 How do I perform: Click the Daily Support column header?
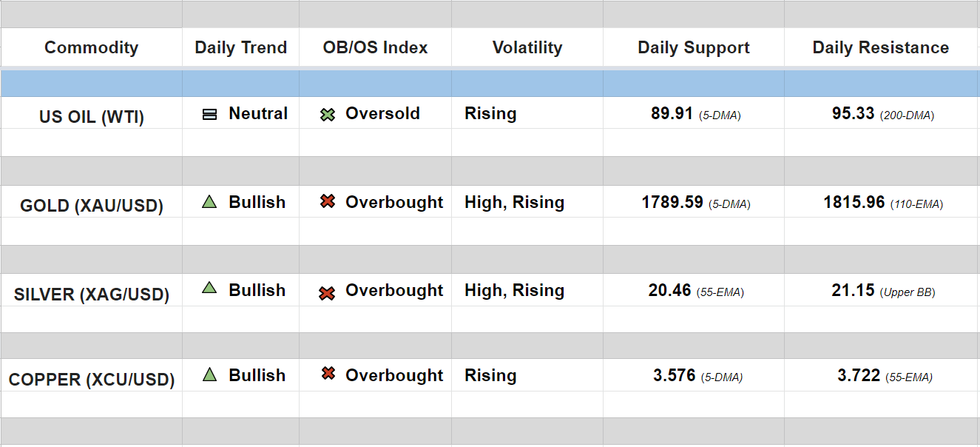click(x=694, y=48)
